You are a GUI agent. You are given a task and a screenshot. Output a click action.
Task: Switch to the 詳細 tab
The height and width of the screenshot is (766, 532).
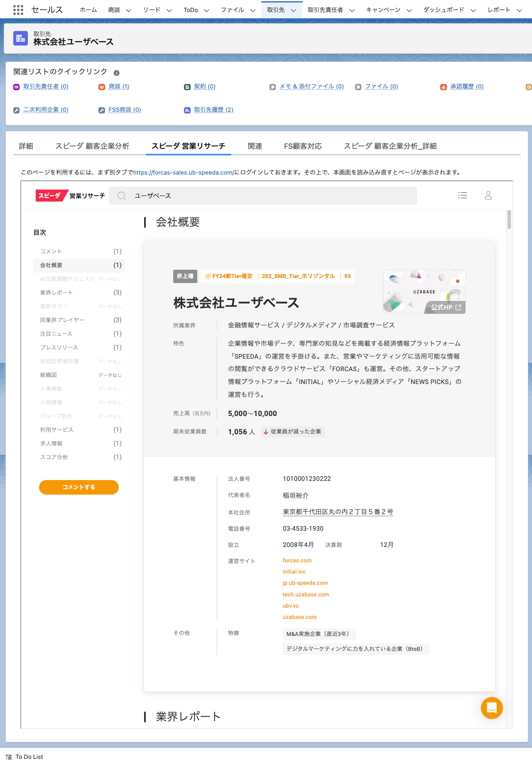click(26, 146)
